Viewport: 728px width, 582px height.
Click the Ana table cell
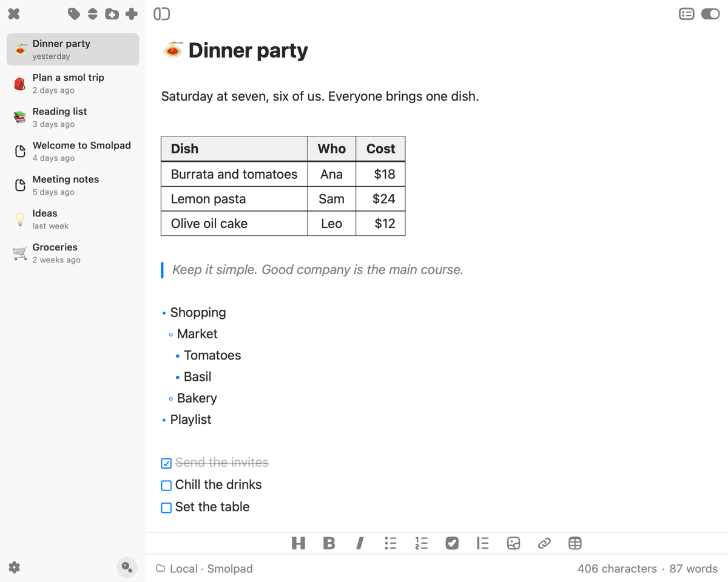pyautogui.click(x=332, y=174)
